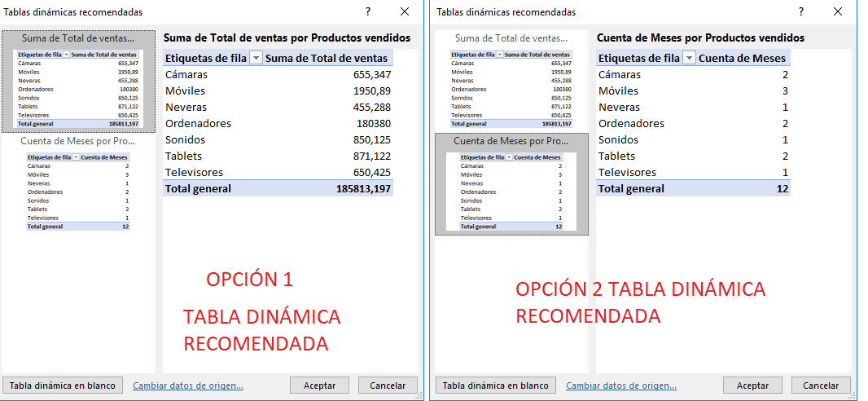Click Cancelar in the right dialog

(821, 386)
